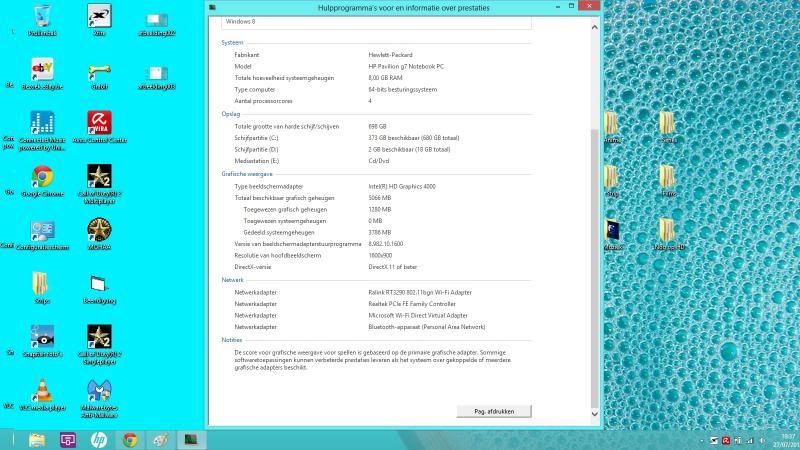The width and height of the screenshot is (800, 450).
Task: Open the VLC media player shortcut
Action: [x=42, y=394]
